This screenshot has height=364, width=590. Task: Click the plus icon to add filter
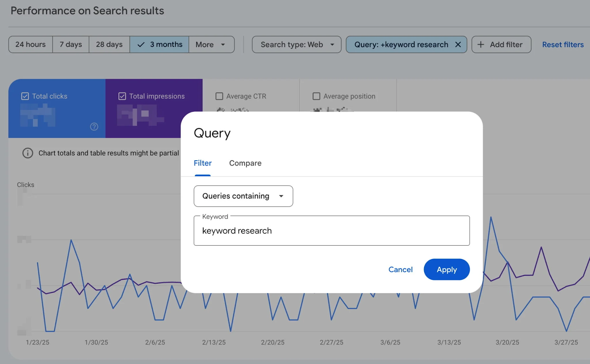click(481, 44)
